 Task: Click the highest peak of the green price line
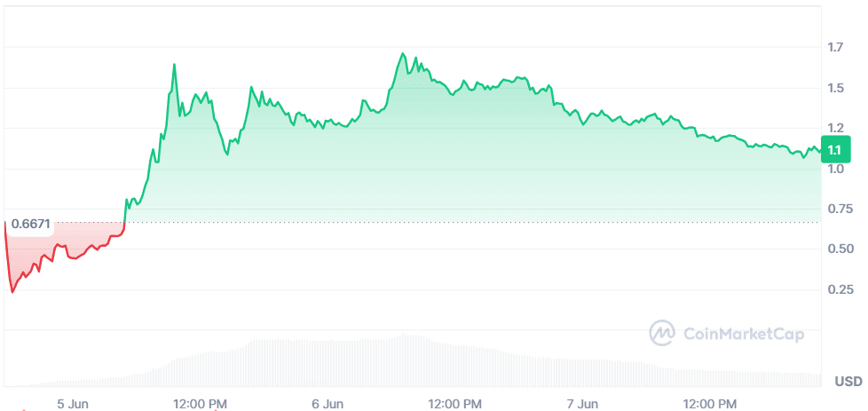coord(403,53)
